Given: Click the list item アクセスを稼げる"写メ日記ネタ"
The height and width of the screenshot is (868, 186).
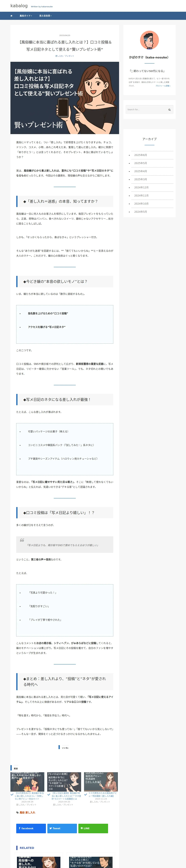Looking at the screenshot, I should click(47, 327).
